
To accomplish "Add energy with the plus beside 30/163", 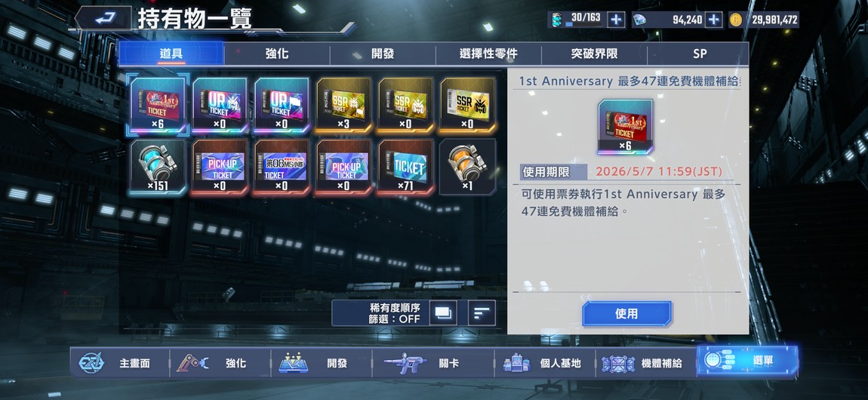I will click(x=616, y=20).
